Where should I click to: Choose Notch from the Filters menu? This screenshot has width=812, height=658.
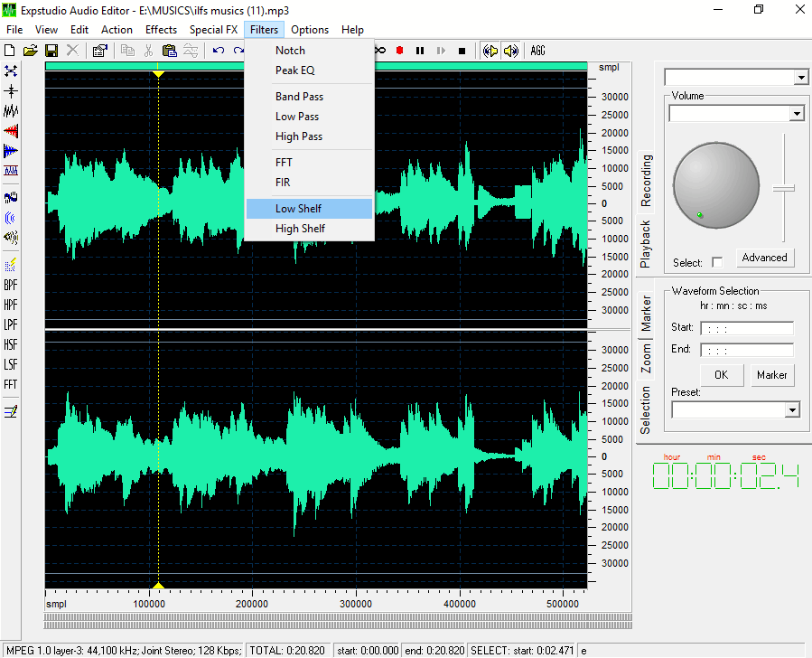click(x=309, y=51)
